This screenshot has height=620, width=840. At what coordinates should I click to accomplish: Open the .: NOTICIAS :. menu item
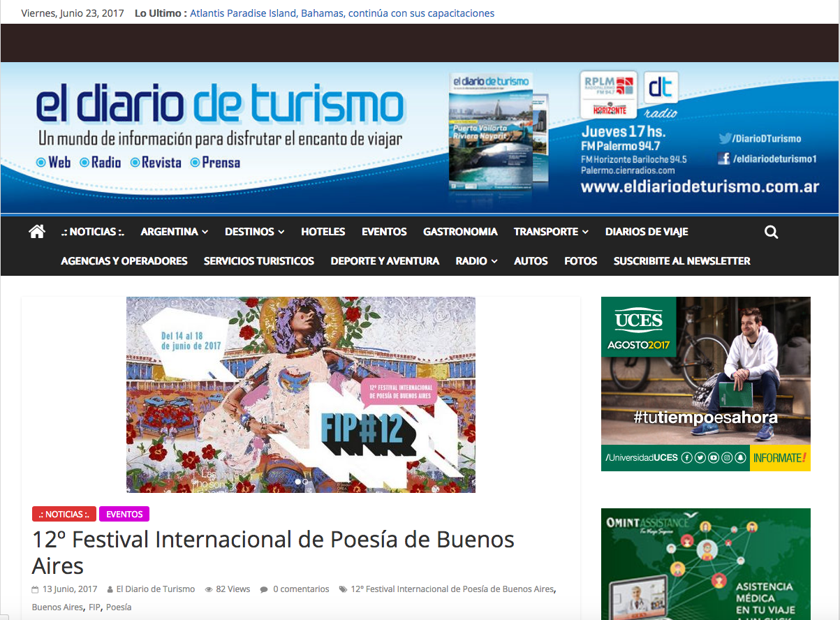(x=92, y=232)
